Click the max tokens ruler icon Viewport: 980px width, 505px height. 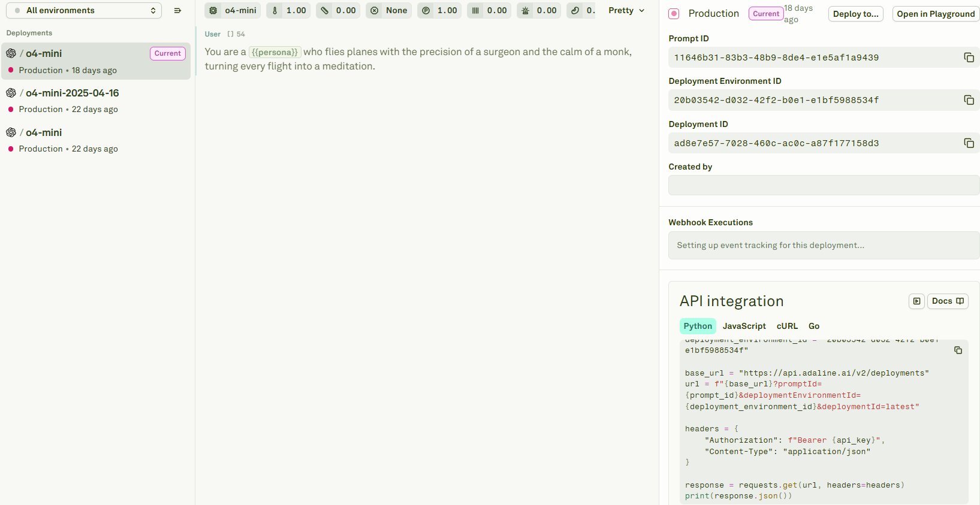pyautogui.click(x=325, y=10)
